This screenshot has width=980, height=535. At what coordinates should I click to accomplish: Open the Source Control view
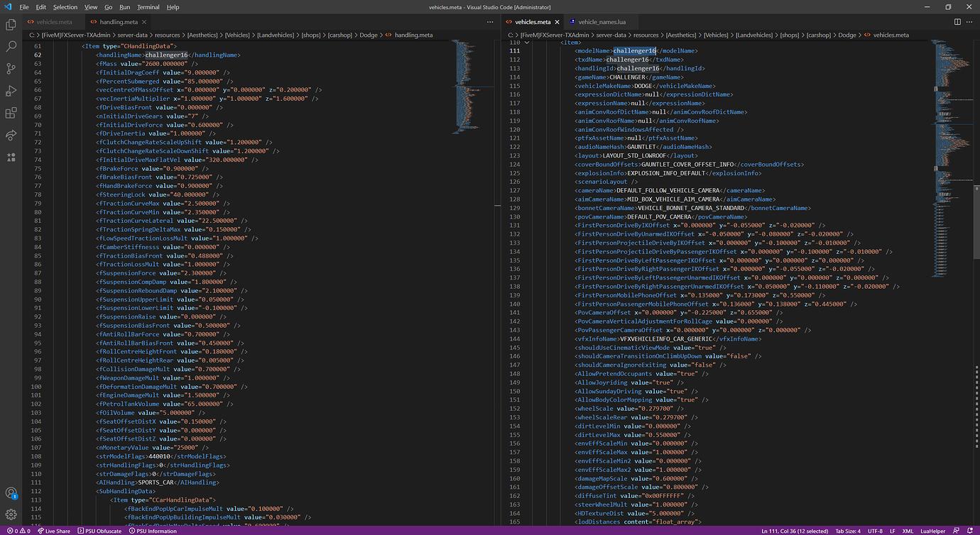11,69
